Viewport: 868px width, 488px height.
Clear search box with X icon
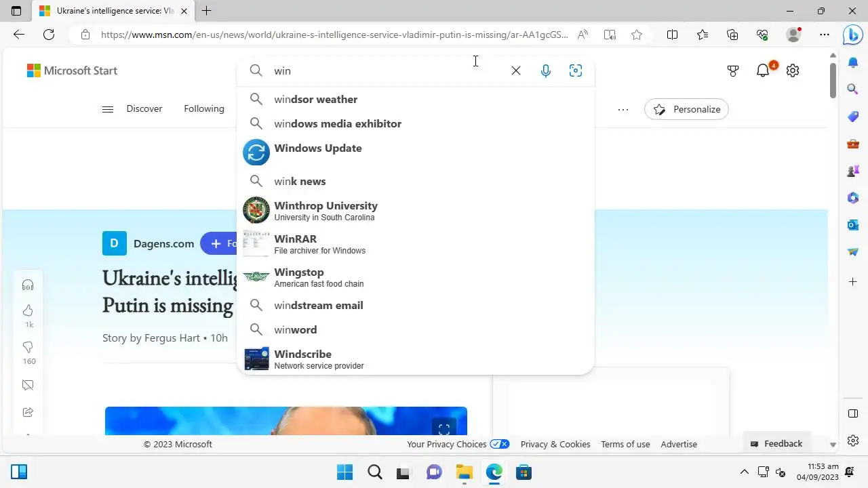516,70
